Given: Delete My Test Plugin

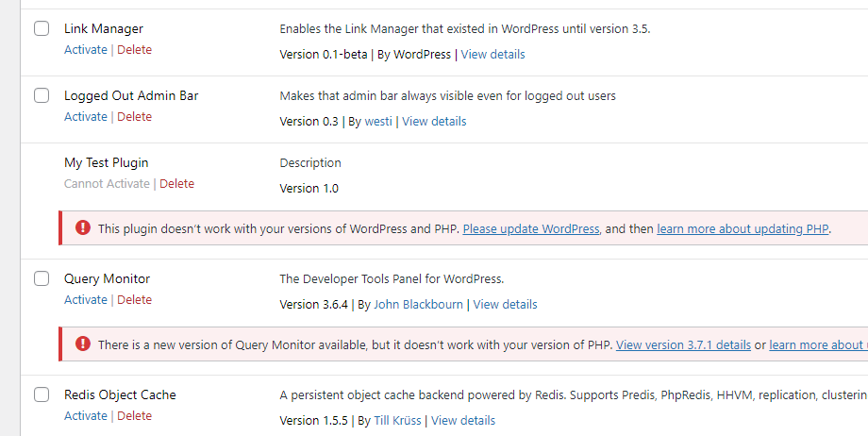Looking at the screenshot, I should tap(176, 183).
